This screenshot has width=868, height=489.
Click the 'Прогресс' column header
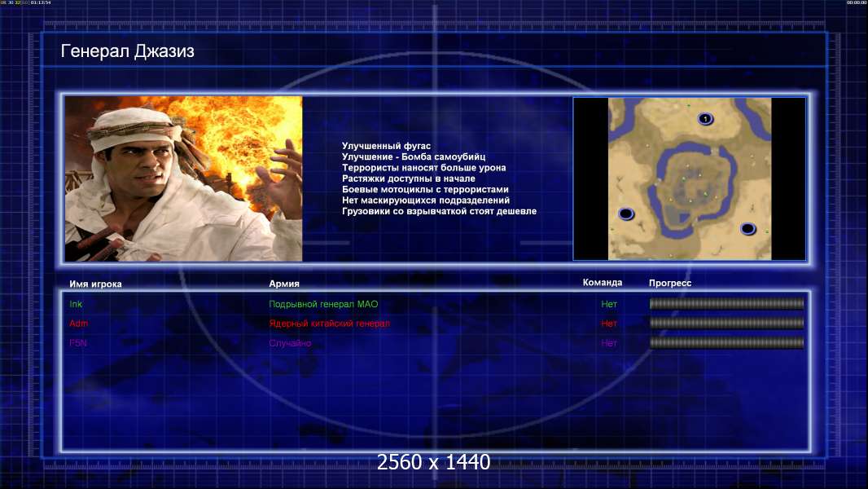[670, 283]
